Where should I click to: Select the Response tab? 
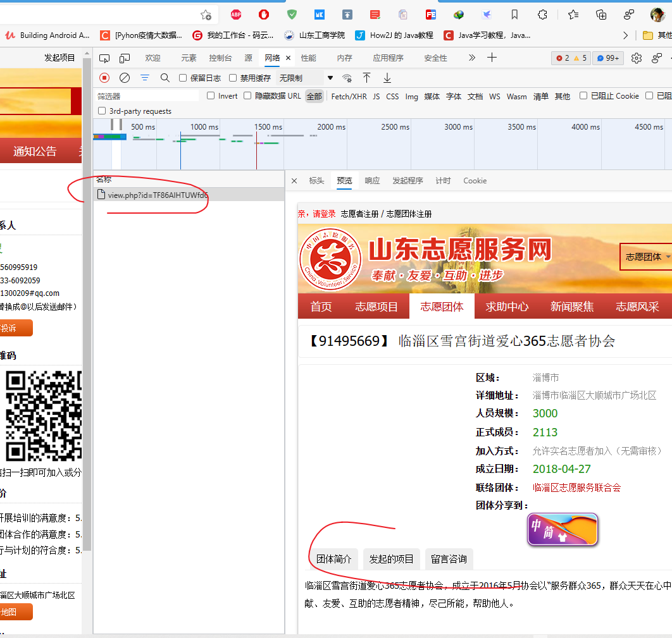point(373,181)
